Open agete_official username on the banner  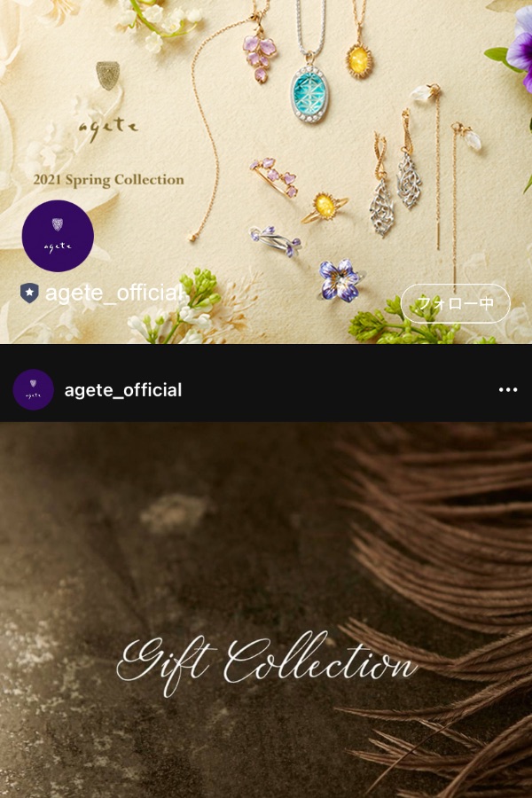[x=113, y=293]
